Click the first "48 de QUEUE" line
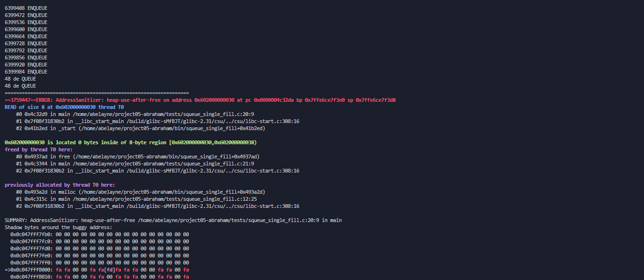Viewport: 644px width, 280px height. pos(20,79)
